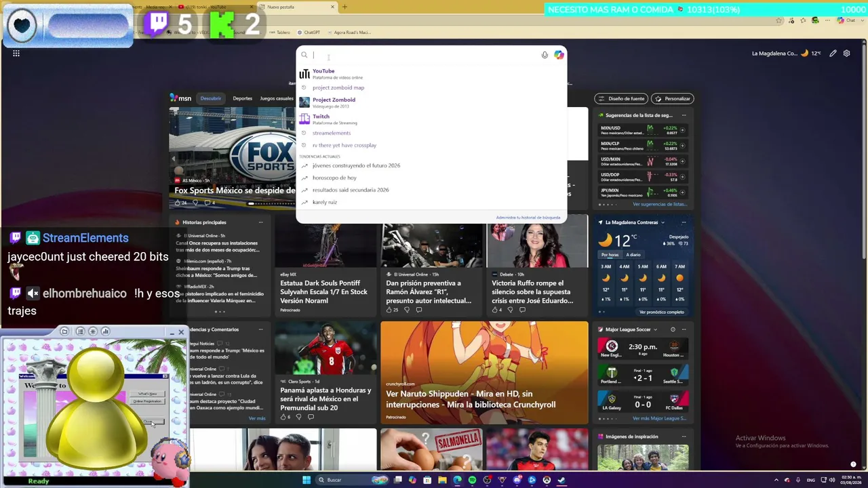Go to previous slide in news carousel
The height and width of the screenshot is (488, 868).
(x=173, y=159)
